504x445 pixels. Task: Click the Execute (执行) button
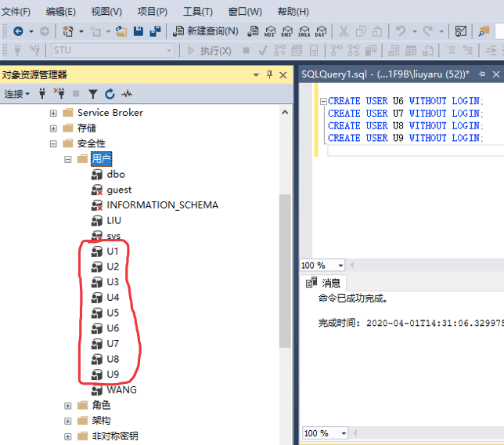(210, 50)
